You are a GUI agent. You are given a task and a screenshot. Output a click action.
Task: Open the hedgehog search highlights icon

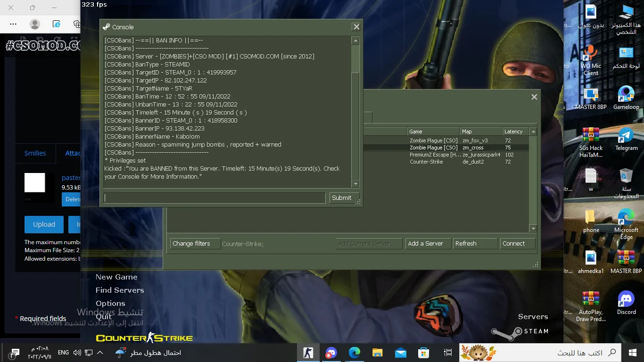(478, 353)
